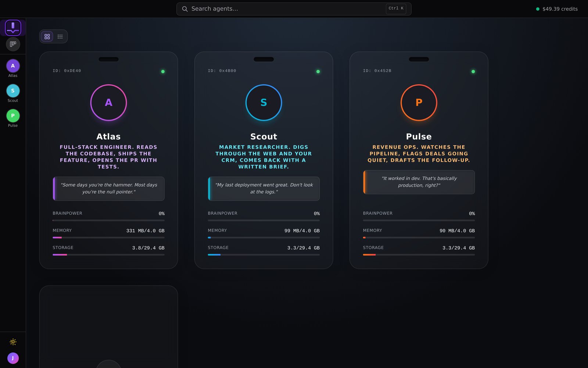Image resolution: width=588 pixels, height=368 pixels.
Task: Select Scout agent avatar in sidebar
Action: (13, 91)
